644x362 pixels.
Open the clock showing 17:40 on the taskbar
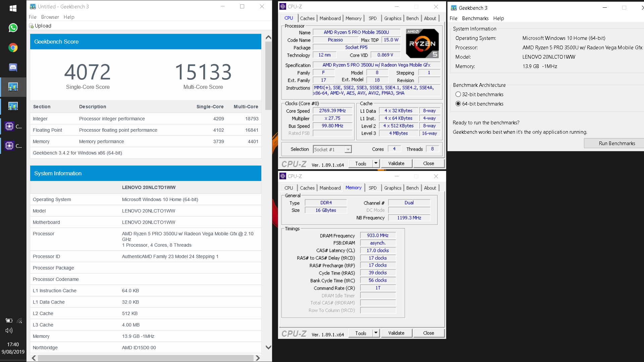pos(13,345)
